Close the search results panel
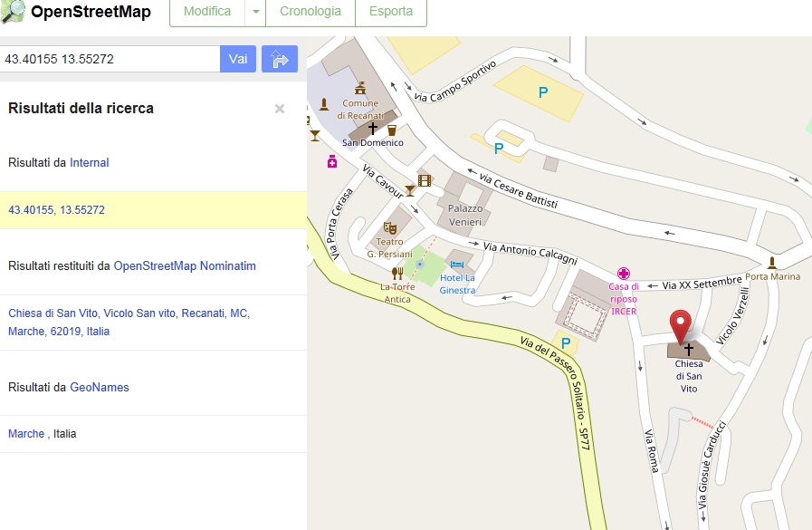The width and height of the screenshot is (812, 530). coord(280,109)
